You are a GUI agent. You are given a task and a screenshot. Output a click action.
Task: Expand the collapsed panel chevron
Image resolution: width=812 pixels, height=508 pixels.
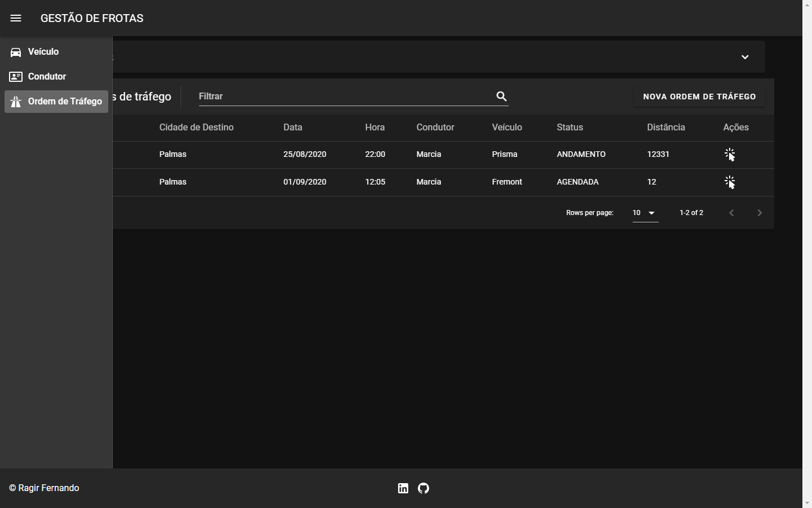(745, 57)
